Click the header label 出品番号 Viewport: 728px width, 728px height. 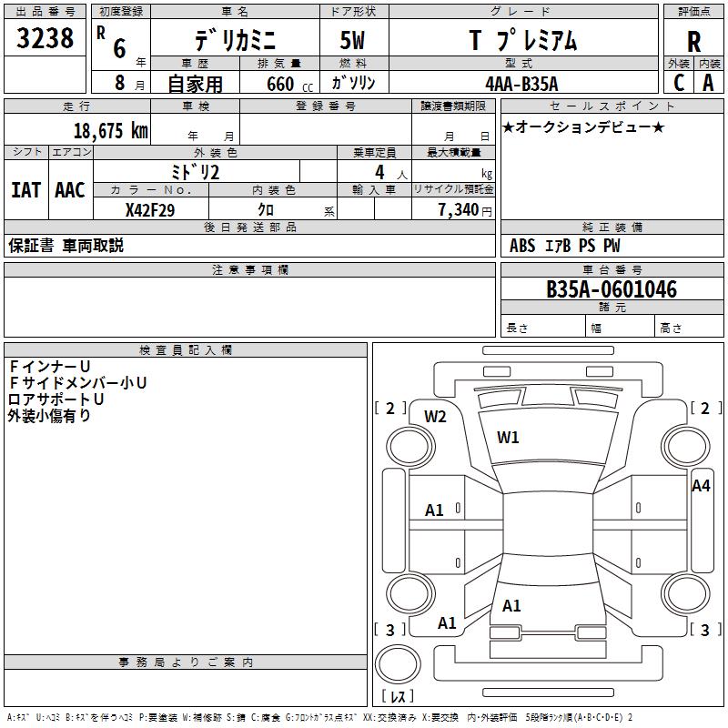(x=45, y=12)
